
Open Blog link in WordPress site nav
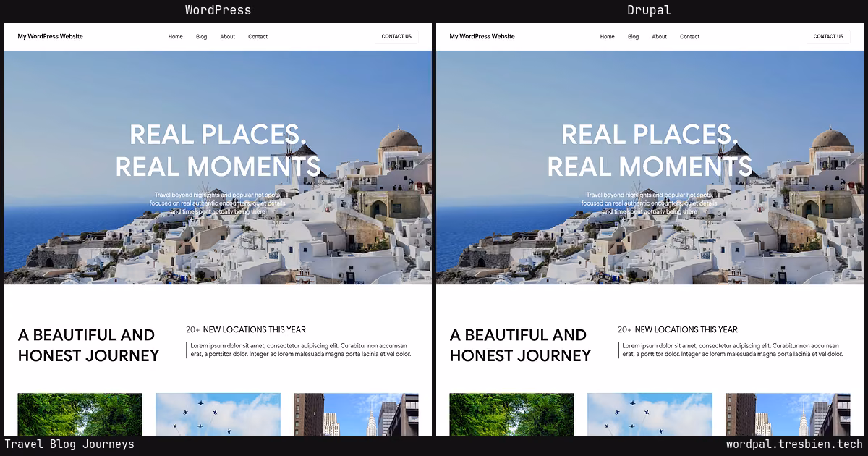click(x=201, y=37)
